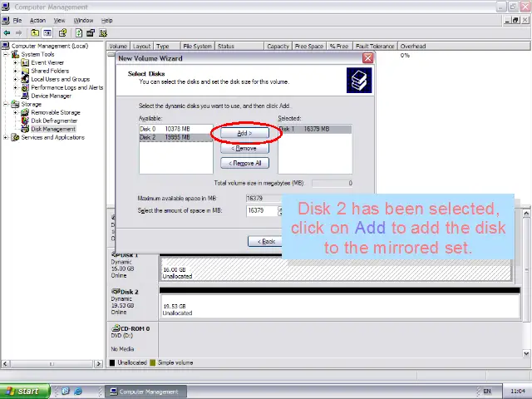The width and height of the screenshot is (532, 399).
Task: Open the Help menu
Action: tap(107, 20)
